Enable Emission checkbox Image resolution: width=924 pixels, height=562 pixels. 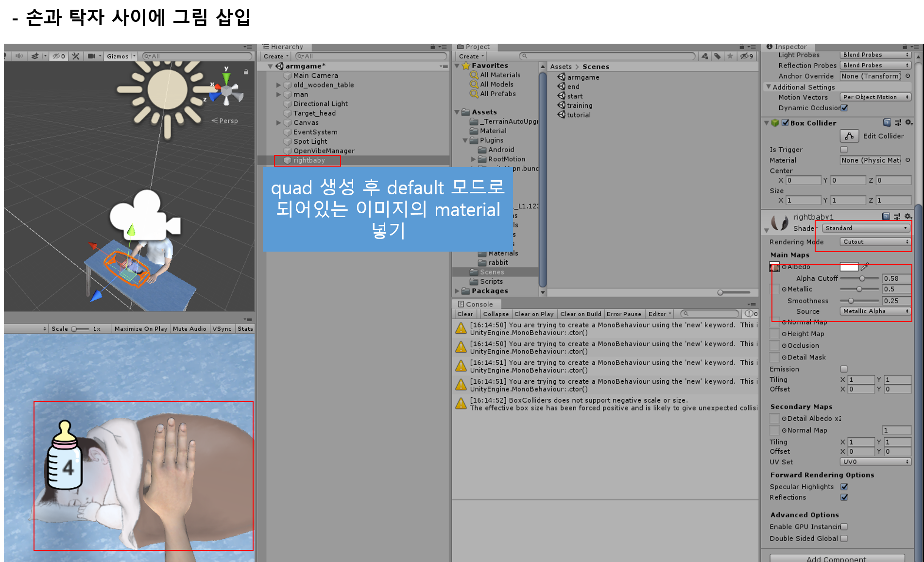point(844,369)
